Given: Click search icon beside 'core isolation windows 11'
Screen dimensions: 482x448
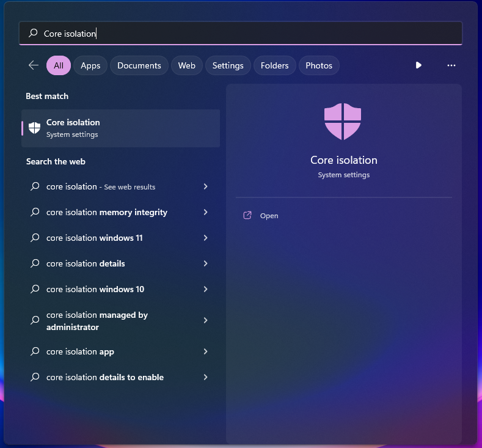Looking at the screenshot, I should pos(35,238).
